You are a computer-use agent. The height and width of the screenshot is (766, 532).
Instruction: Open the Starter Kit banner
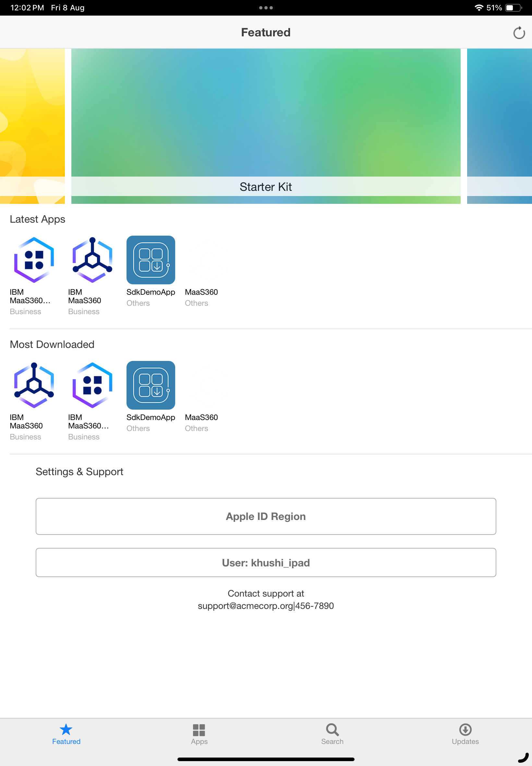(x=266, y=126)
